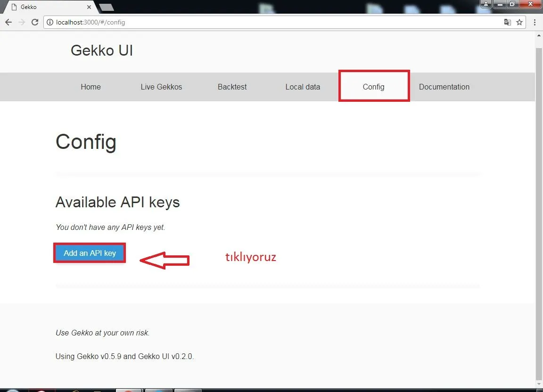This screenshot has width=543, height=392.
Task: Click the scrollbar down arrow
Action: (539, 384)
